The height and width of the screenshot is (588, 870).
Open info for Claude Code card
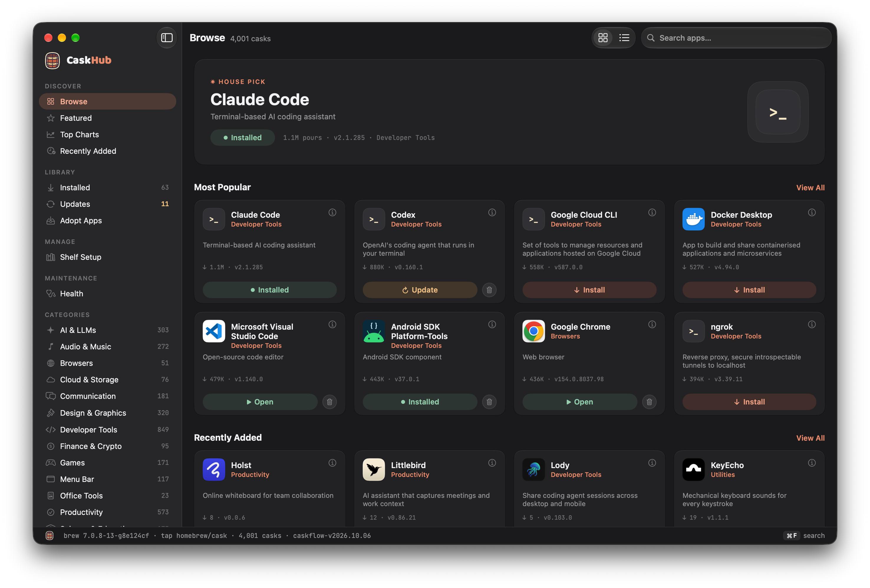click(332, 213)
